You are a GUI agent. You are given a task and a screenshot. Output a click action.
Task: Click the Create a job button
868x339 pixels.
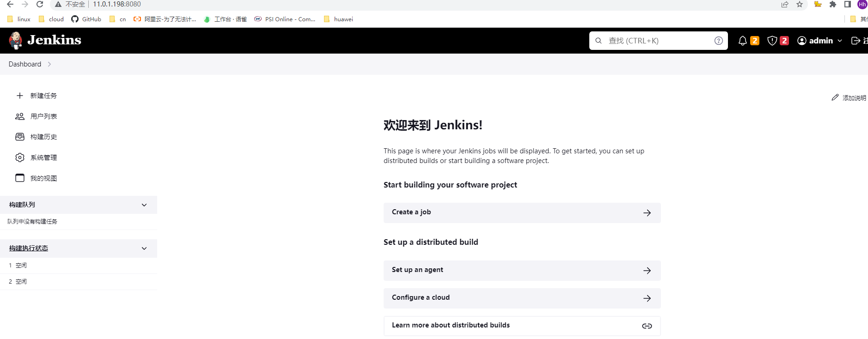click(x=522, y=212)
